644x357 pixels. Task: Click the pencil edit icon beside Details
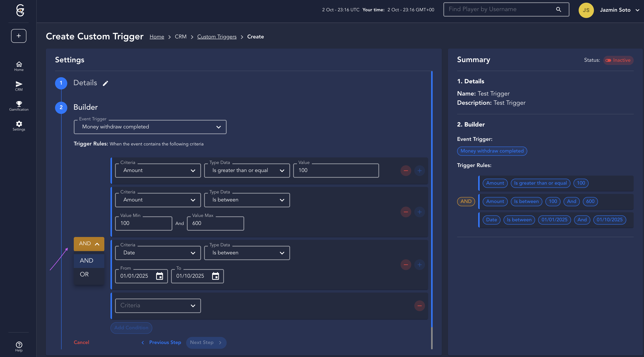pyautogui.click(x=105, y=83)
